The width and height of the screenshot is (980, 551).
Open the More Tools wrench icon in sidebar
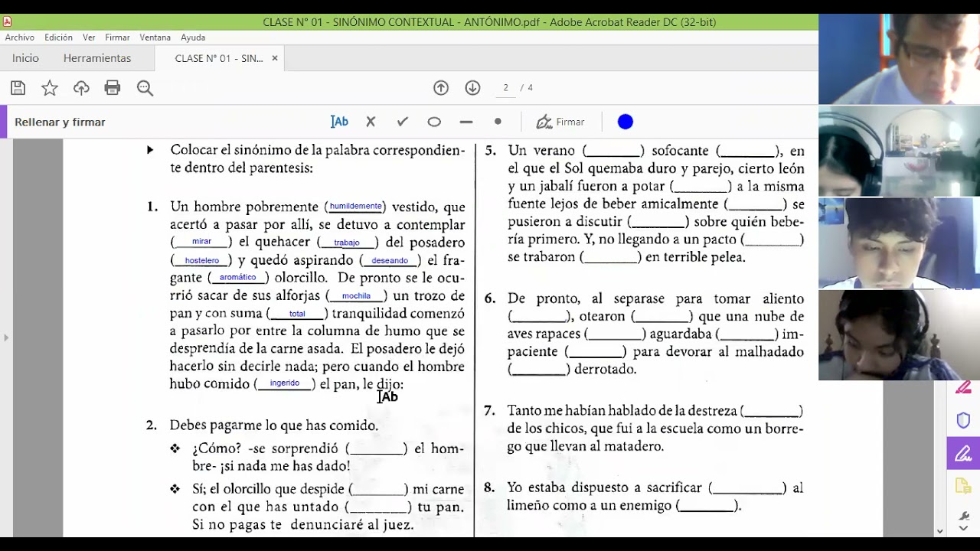click(963, 517)
